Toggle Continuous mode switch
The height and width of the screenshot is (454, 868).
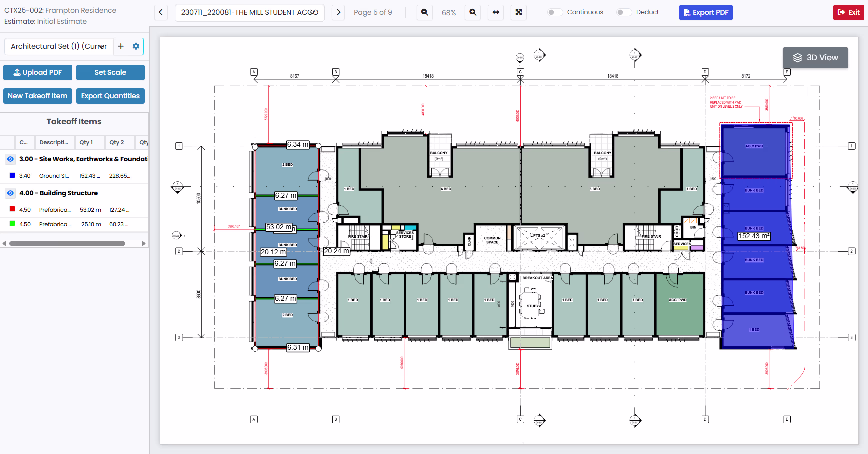[x=555, y=12]
